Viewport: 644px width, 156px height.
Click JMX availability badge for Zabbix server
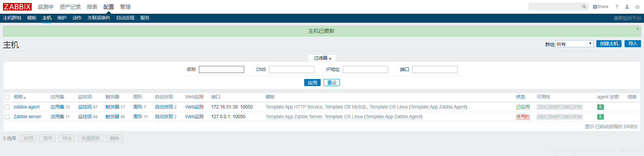(567, 117)
